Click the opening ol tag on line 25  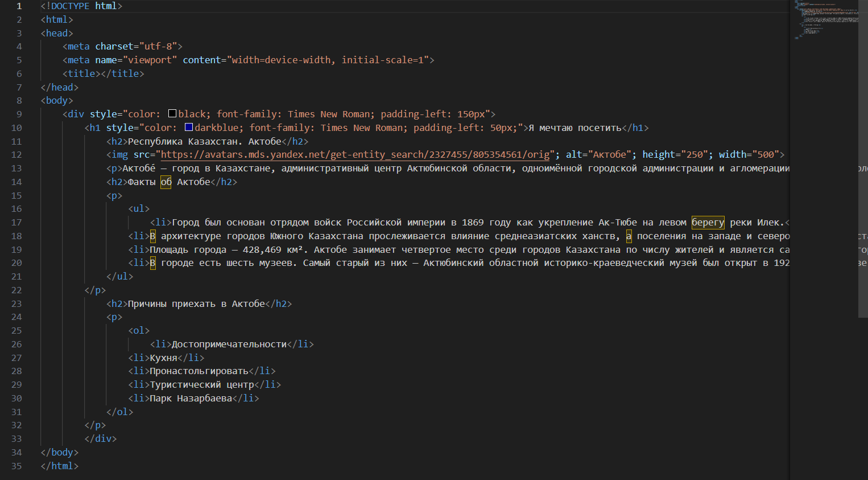pos(139,330)
